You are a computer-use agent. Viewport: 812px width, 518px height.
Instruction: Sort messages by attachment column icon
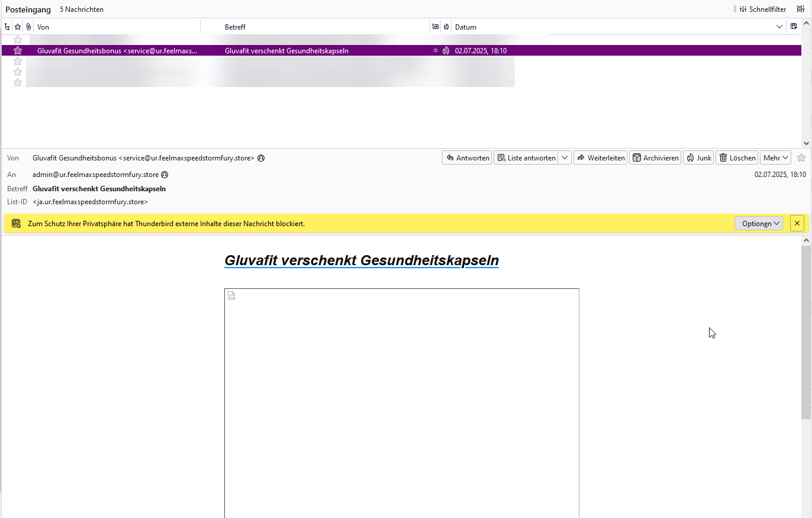28,27
